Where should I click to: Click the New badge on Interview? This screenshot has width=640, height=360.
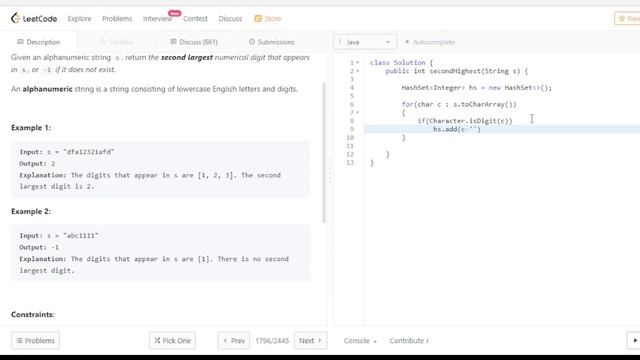[x=174, y=13]
